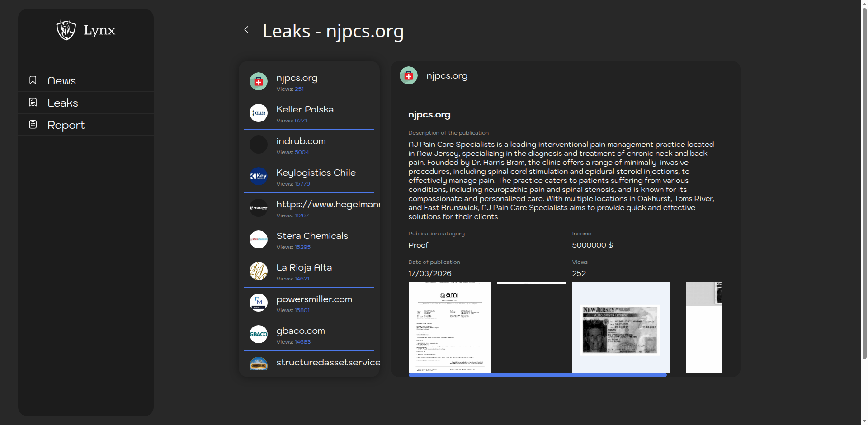Open the AMI document thumbnail
Image resolution: width=868 pixels, height=425 pixels.
450,327
